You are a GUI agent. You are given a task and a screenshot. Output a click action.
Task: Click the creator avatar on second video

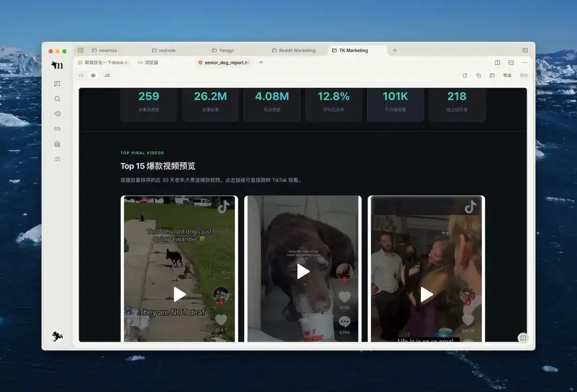(345, 272)
